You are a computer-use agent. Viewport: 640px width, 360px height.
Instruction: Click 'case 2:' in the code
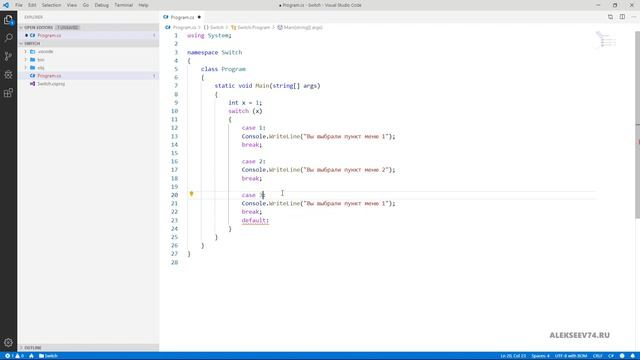[x=253, y=161]
